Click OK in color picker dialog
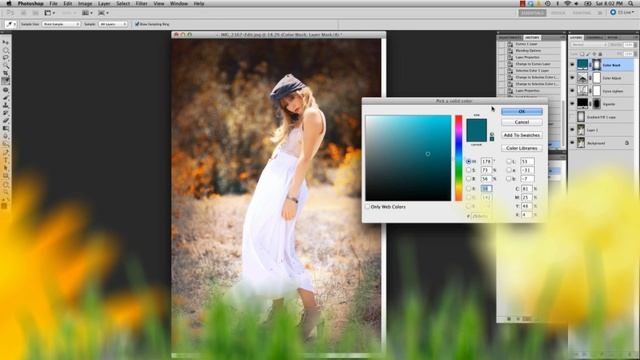Screen dimensions: 640x360 tap(522, 111)
